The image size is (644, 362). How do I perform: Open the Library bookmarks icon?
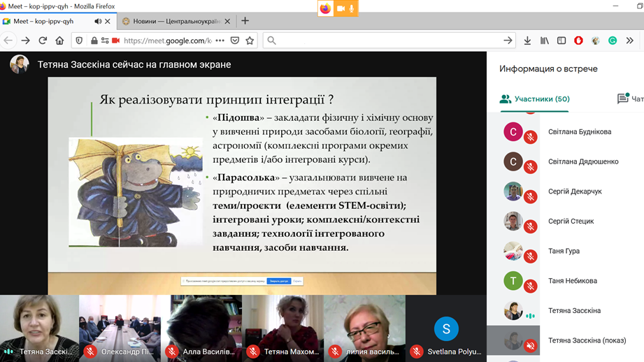tap(545, 41)
